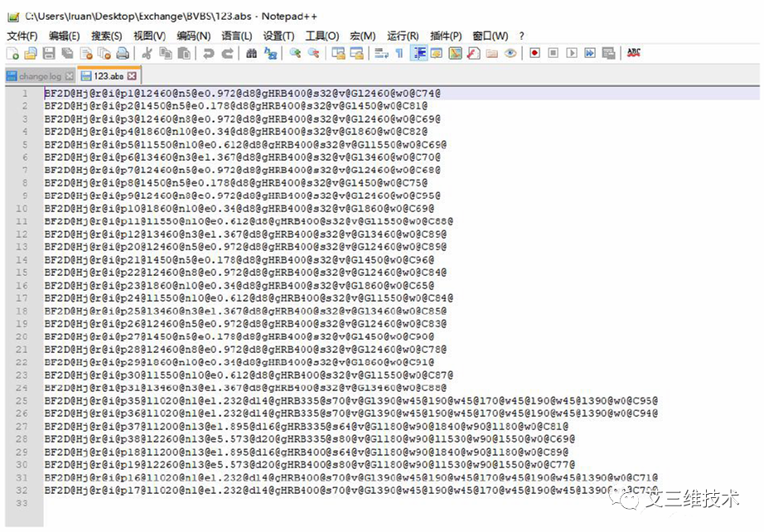Toggle synchronized horizontal scrolling icon
764x532 pixels.
tap(356, 53)
